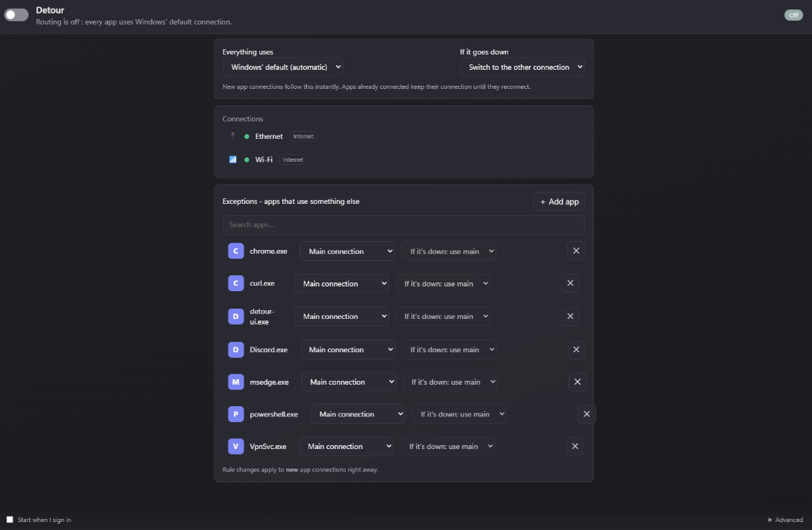Click the powershell.exe app name
The height and width of the screenshot is (530, 812).
[274, 414]
